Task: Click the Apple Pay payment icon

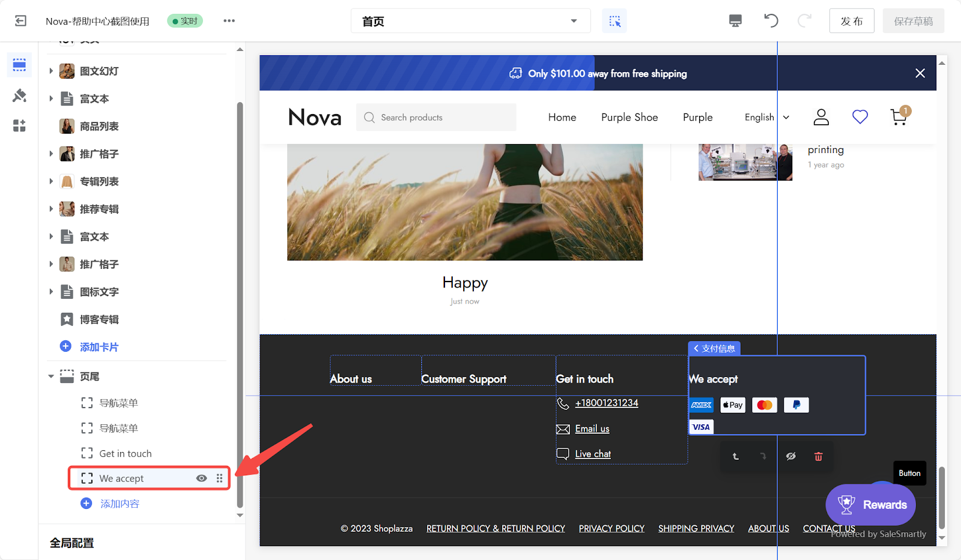Action: coord(733,405)
